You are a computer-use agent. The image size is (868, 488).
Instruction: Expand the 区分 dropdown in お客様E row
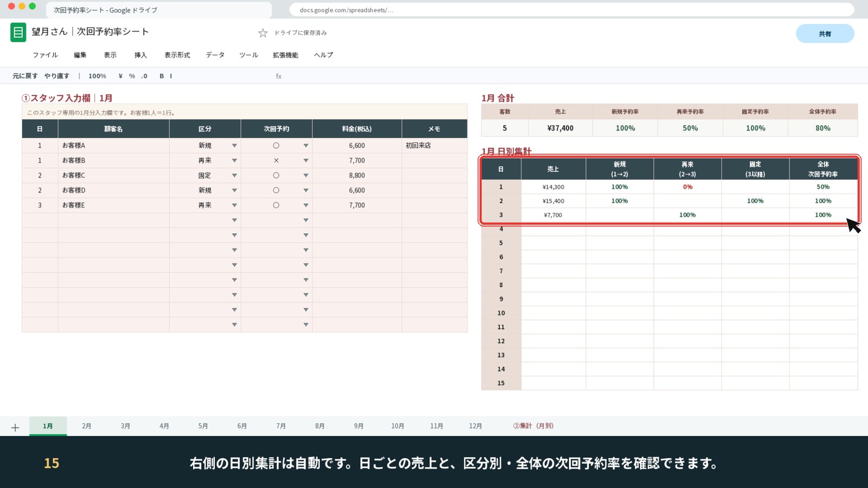coord(234,206)
